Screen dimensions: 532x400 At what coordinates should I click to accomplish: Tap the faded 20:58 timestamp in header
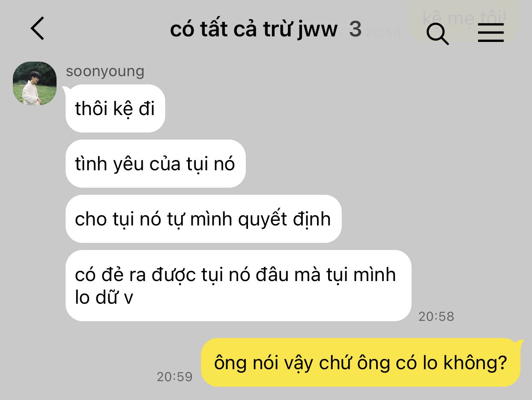pyautogui.click(x=383, y=32)
